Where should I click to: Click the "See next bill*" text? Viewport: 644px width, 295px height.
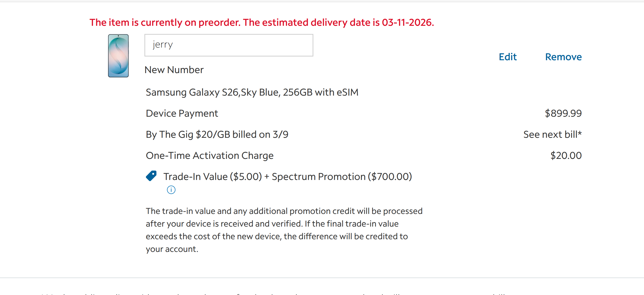pyautogui.click(x=552, y=134)
